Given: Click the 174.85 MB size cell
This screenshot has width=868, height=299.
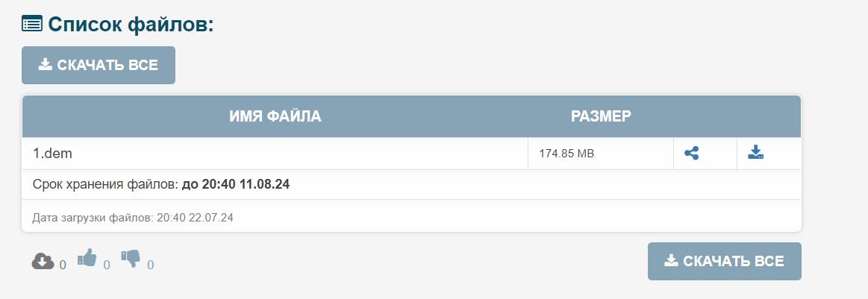Looking at the screenshot, I should tap(566, 154).
